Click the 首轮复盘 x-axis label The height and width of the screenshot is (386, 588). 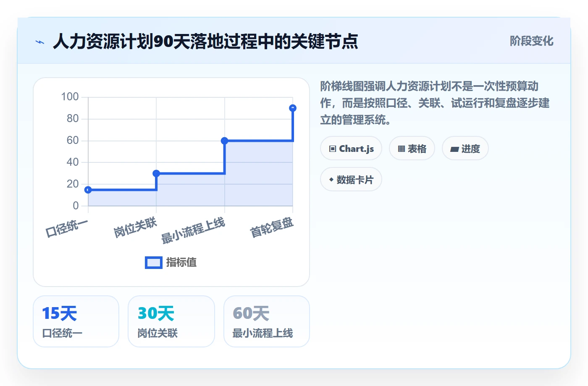pos(272,227)
